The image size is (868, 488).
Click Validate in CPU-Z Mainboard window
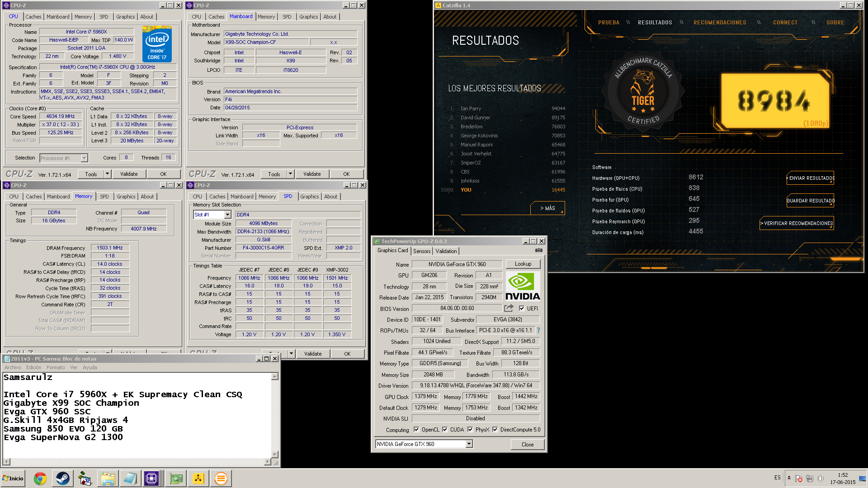312,174
